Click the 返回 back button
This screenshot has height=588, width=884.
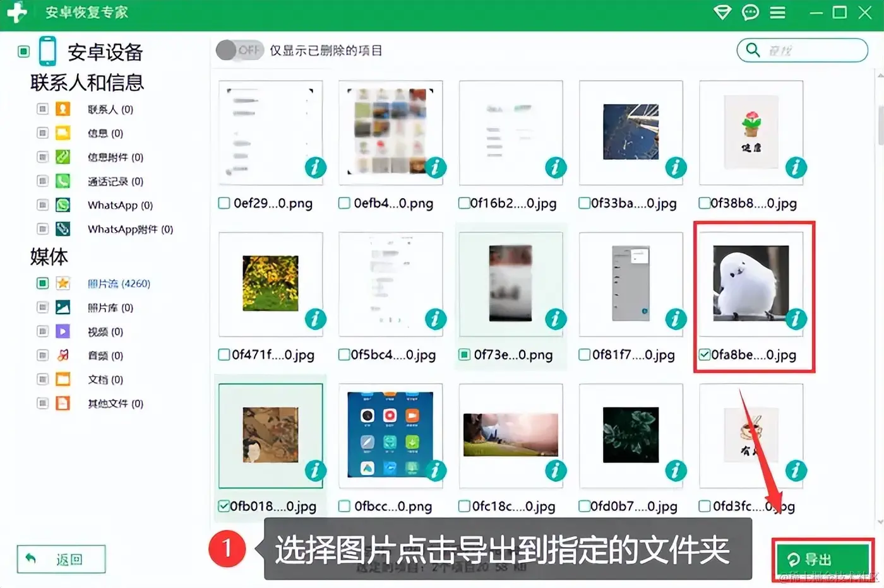coord(61,559)
